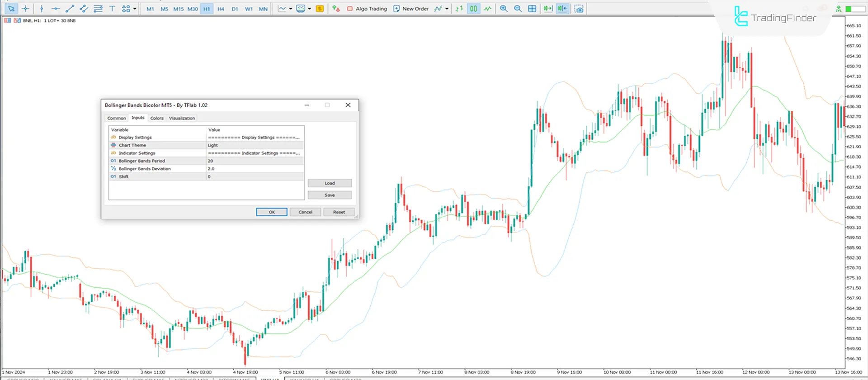868x380 pixels.
Task: Draw a horizontal line
Action: [x=56, y=9]
